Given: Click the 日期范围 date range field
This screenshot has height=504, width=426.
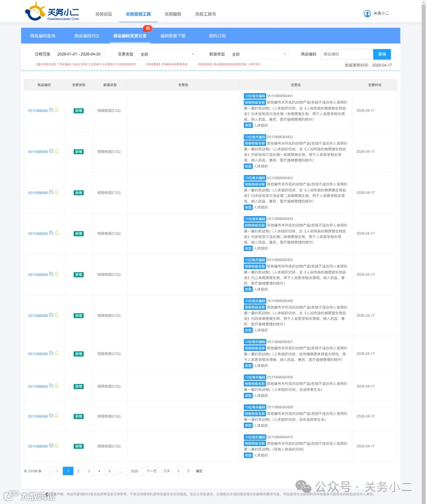Looking at the screenshot, I should click(x=80, y=54).
